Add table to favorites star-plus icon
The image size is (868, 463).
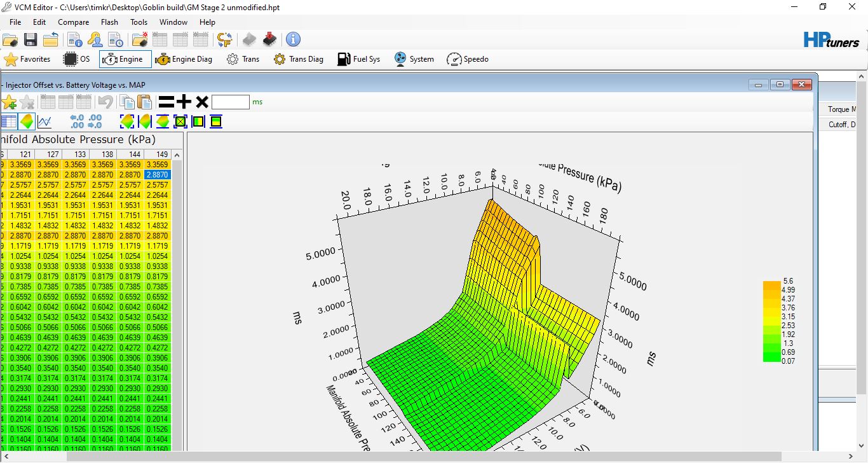click(9, 102)
